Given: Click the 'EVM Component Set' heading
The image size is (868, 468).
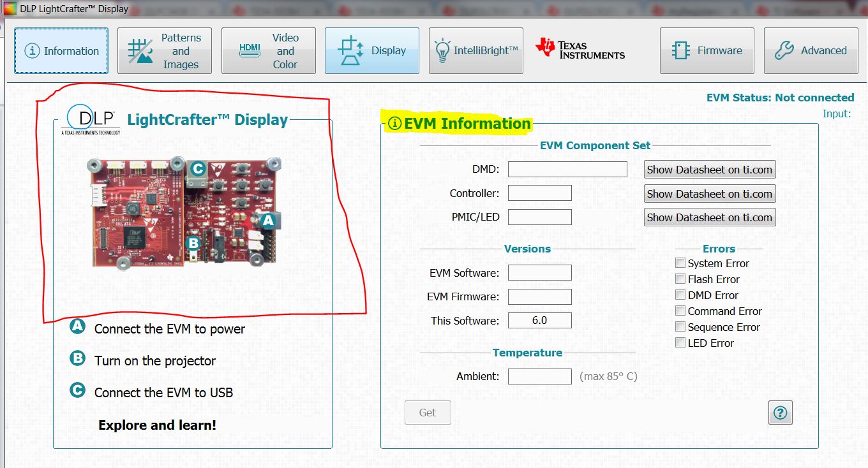Looking at the screenshot, I should pyautogui.click(x=595, y=145).
